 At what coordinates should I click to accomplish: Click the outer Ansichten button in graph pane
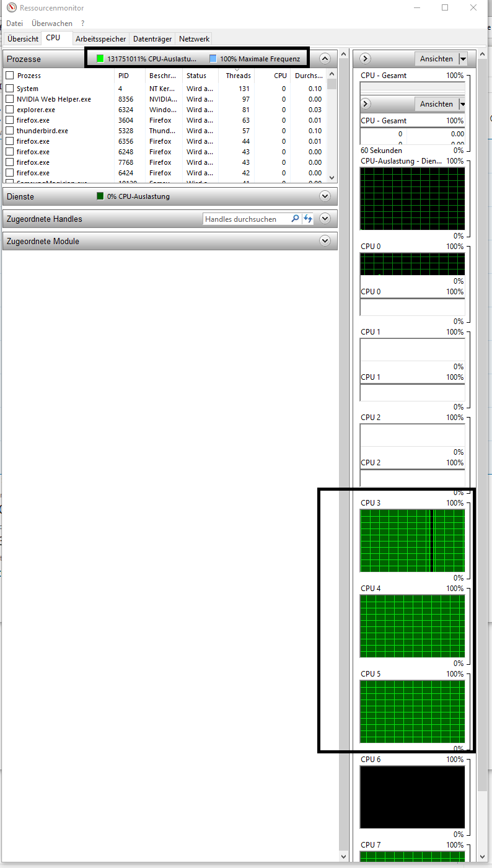coord(436,59)
